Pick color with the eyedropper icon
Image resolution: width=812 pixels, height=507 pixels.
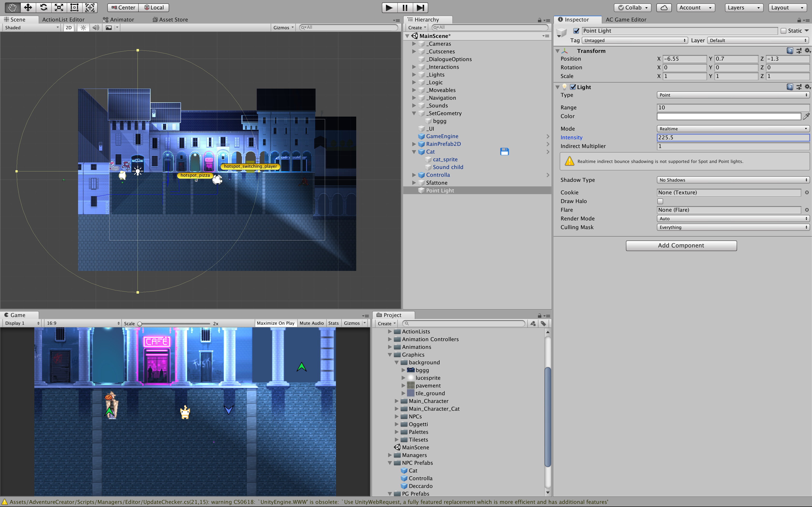click(x=806, y=116)
